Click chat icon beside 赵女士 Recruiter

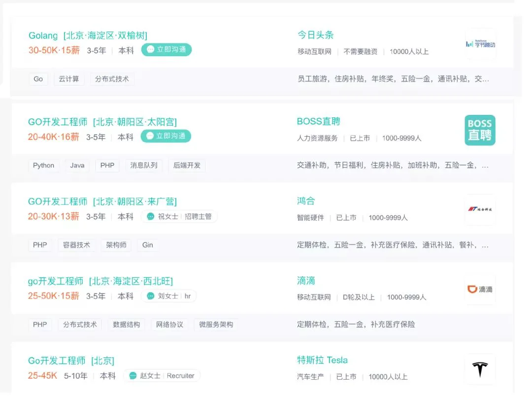coord(133,376)
